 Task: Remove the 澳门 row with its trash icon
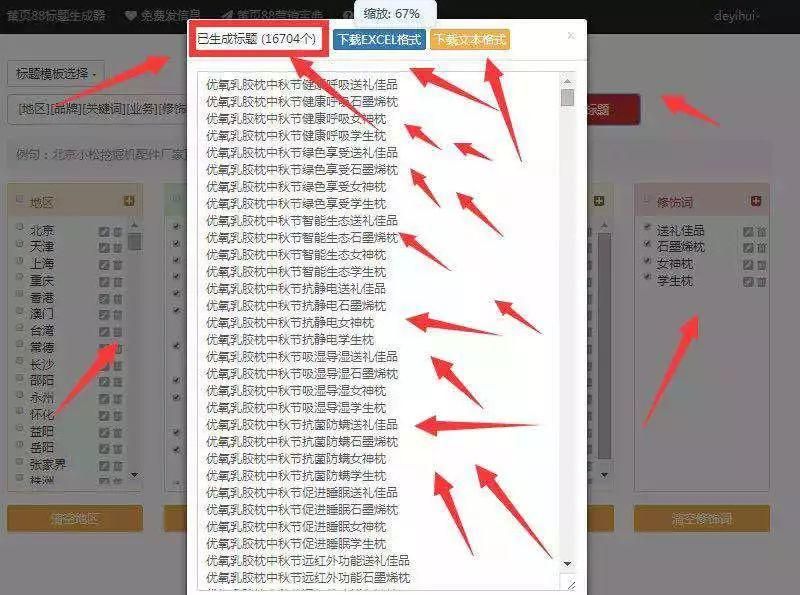(117, 315)
